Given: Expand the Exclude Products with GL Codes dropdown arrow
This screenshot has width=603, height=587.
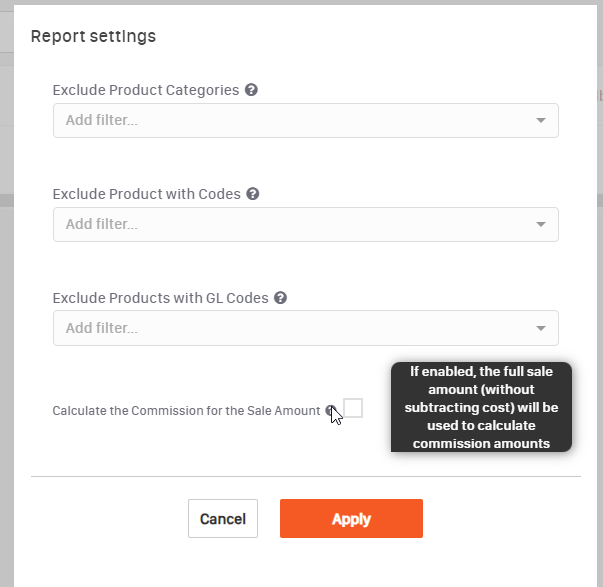Looking at the screenshot, I should tap(541, 328).
